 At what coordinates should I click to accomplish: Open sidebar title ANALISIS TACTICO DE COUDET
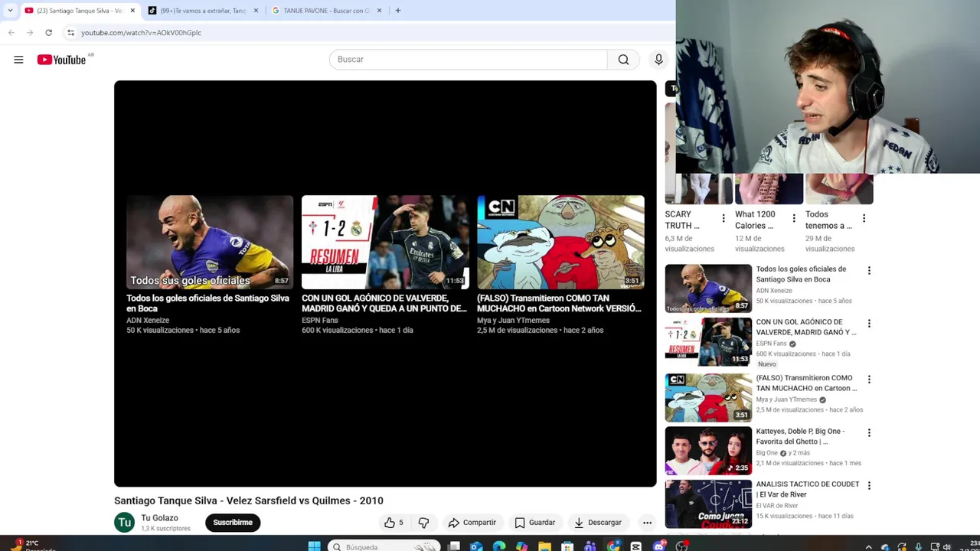pos(807,489)
